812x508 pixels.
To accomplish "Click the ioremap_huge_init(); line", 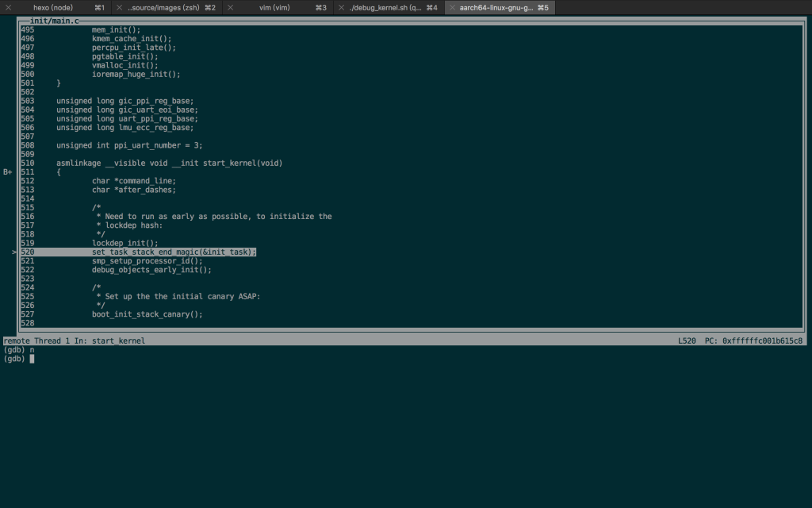I will 136,74.
